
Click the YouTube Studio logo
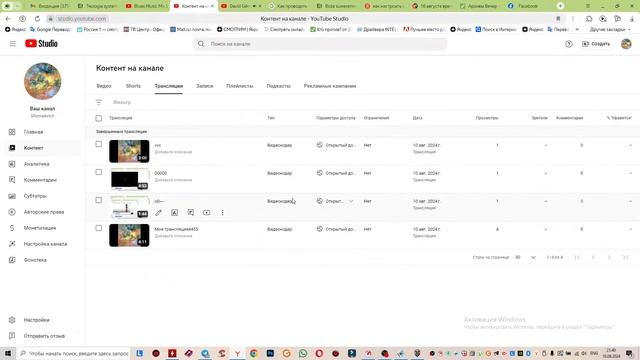[x=41, y=43]
